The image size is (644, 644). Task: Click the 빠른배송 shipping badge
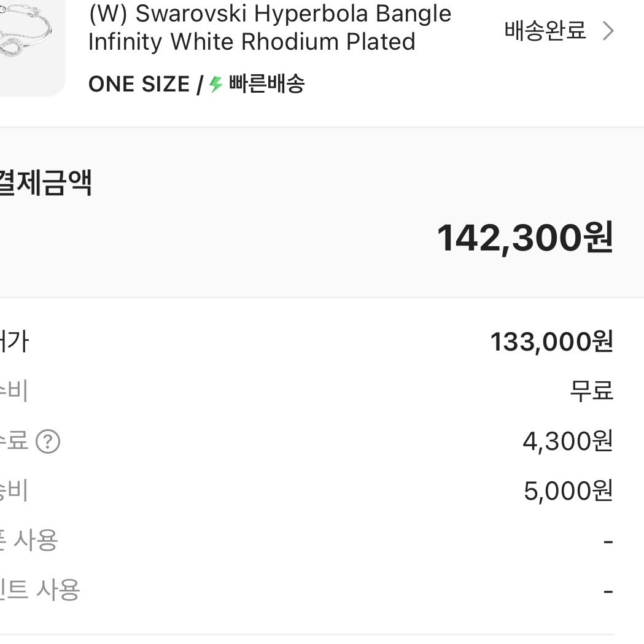[x=267, y=84]
